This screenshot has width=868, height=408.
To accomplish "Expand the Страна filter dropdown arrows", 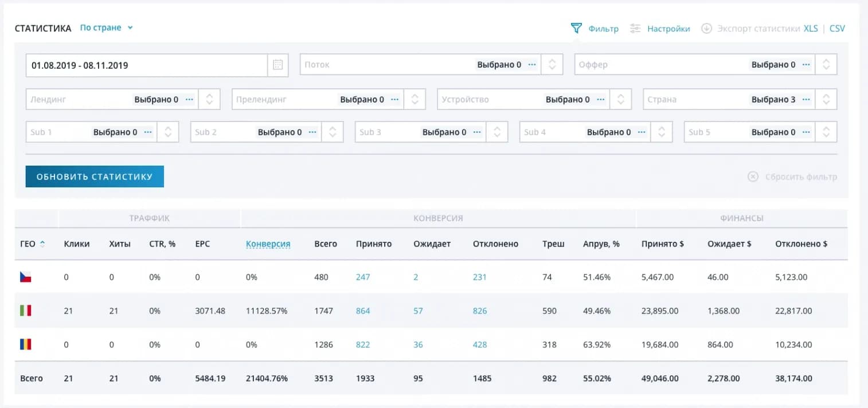I will (x=826, y=99).
